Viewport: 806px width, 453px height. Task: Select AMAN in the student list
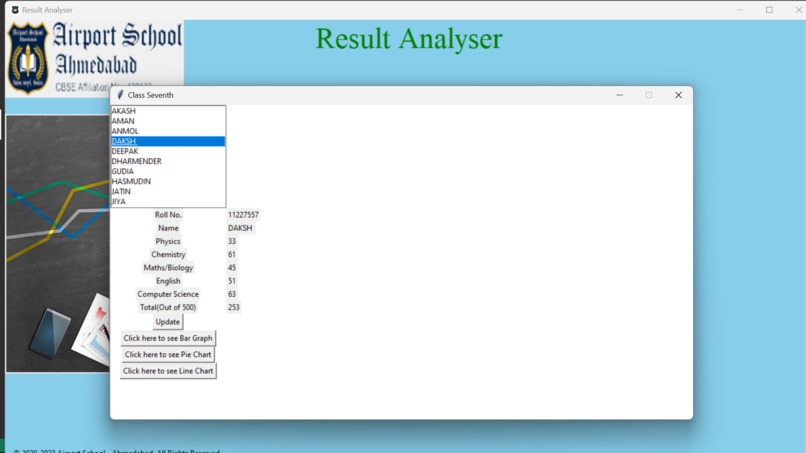(168, 121)
